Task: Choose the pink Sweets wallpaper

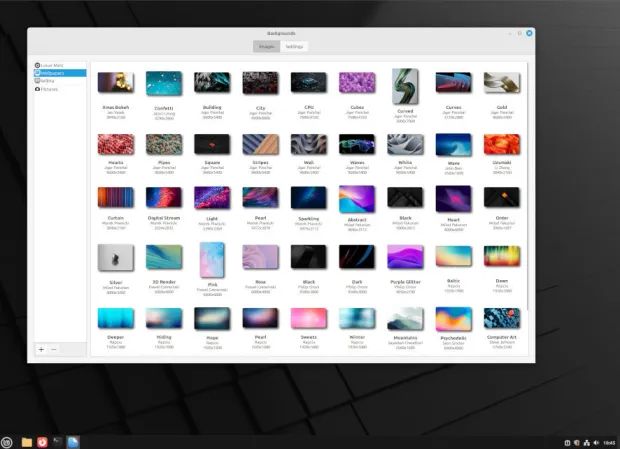Action: click(x=309, y=319)
